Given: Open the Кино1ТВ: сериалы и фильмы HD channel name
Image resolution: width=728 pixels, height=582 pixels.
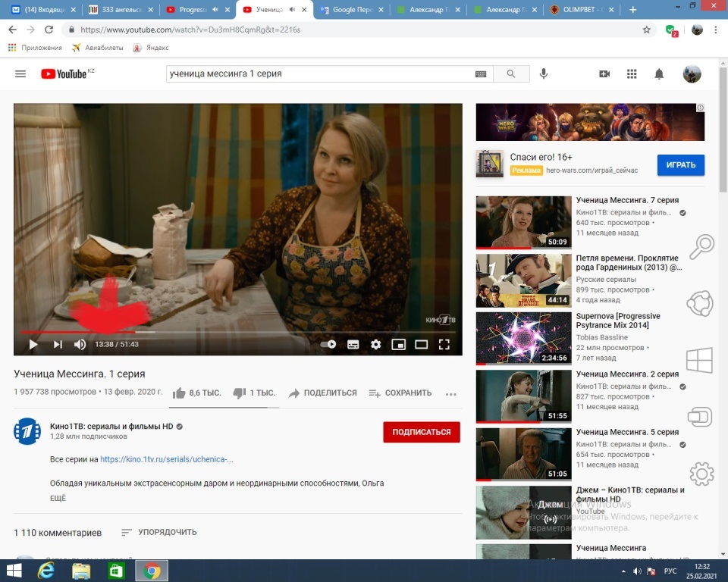Looking at the screenshot, I should [x=111, y=426].
